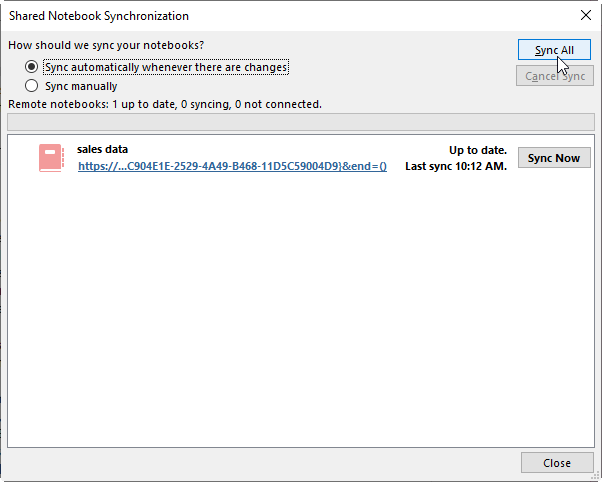Click the Last sync 10:12 AM text
Image resolution: width=602 pixels, height=482 pixels.
(x=456, y=166)
